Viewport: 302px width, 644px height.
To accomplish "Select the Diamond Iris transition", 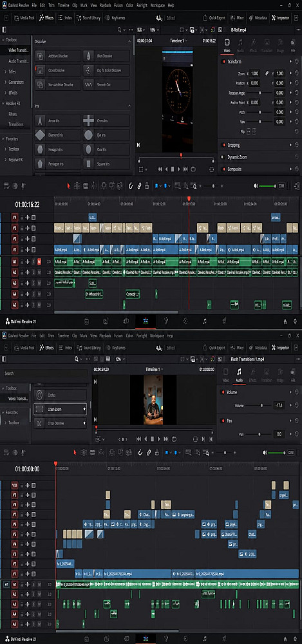I will tap(57, 135).
